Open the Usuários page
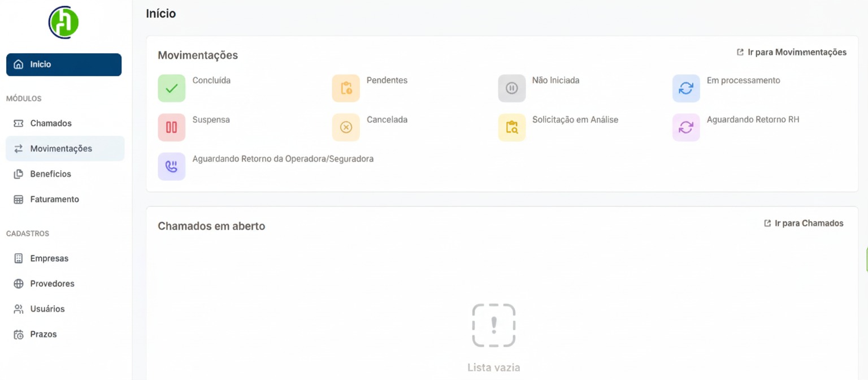 tap(48, 309)
